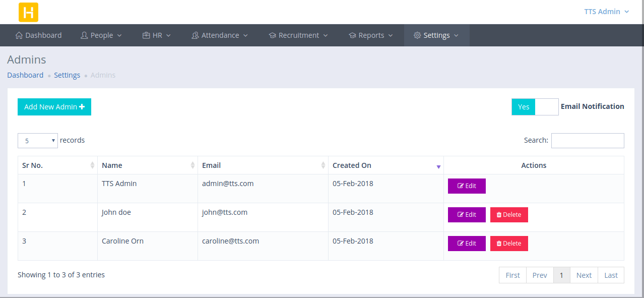The height and width of the screenshot is (298, 644).
Task: Click the Settings gear icon
Action: (x=417, y=35)
